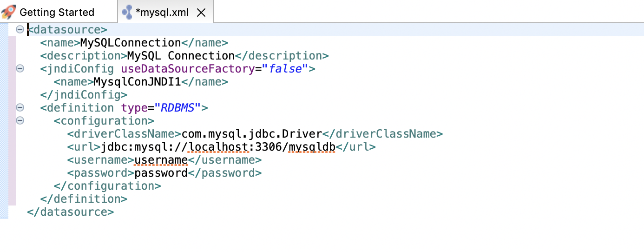
Task: Click the MysqlConJNDI1 name value
Action: click(x=138, y=82)
